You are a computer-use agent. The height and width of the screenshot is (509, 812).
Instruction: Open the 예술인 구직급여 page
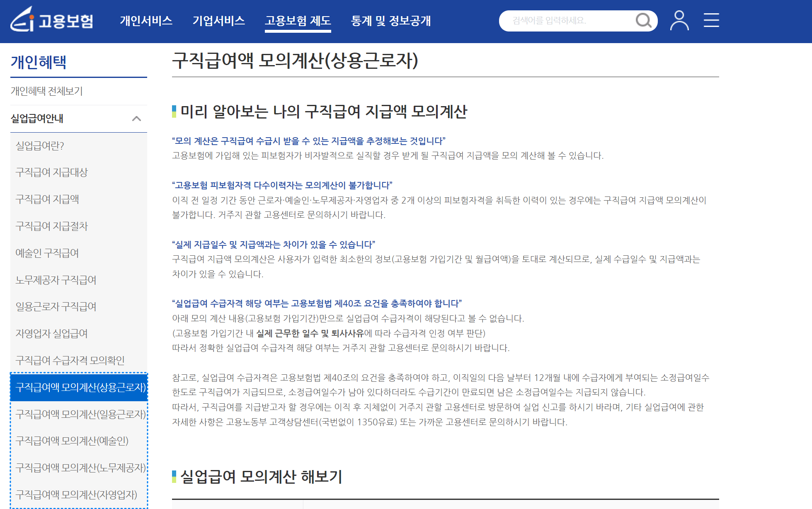[47, 253]
